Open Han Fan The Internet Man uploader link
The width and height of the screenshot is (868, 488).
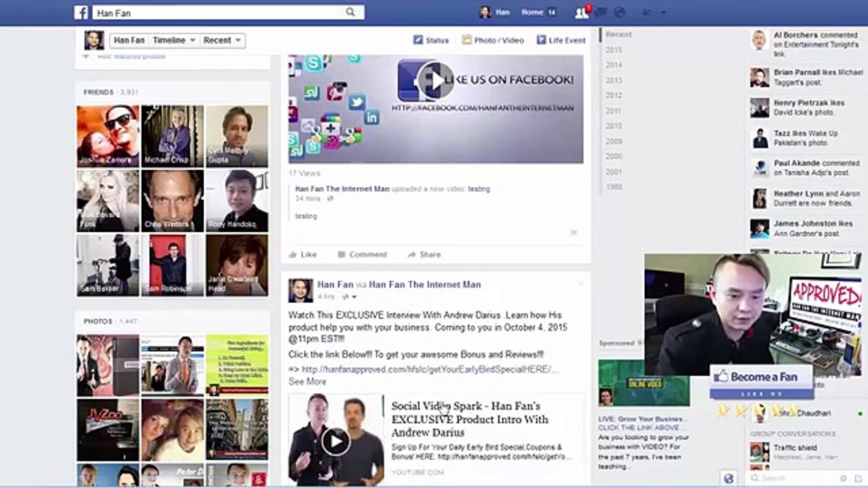point(342,189)
